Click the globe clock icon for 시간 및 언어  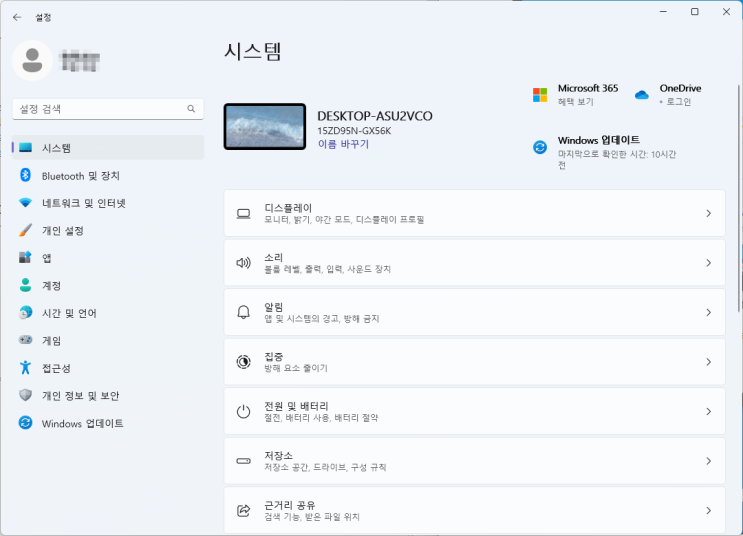tap(26, 313)
